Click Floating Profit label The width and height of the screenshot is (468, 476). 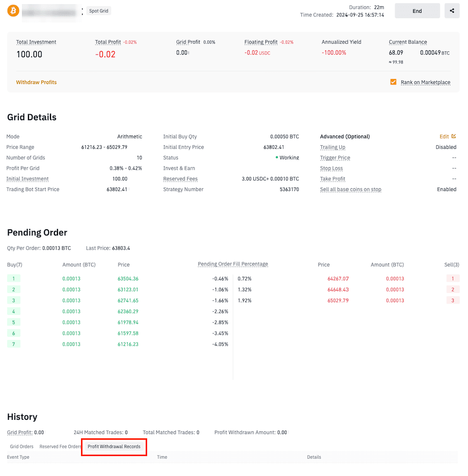261,42
